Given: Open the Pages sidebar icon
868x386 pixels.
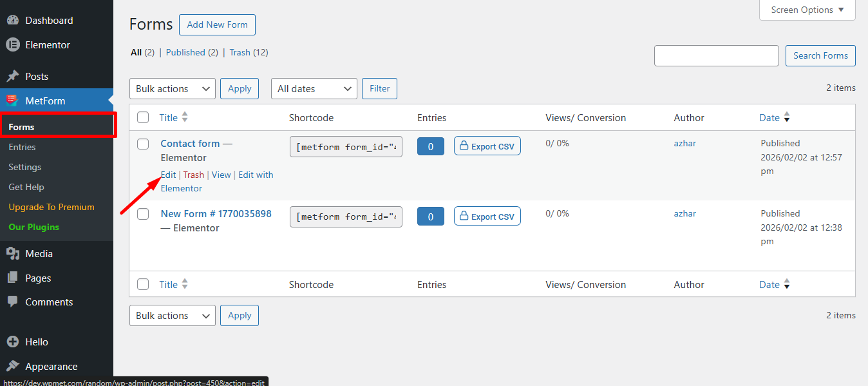Looking at the screenshot, I should click(x=13, y=277).
